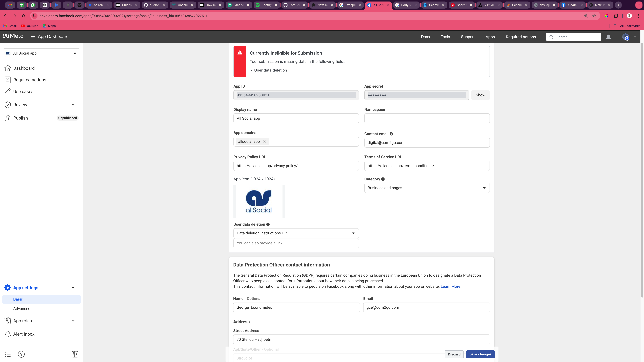
Task: Click the Display name input field
Action: click(296, 118)
